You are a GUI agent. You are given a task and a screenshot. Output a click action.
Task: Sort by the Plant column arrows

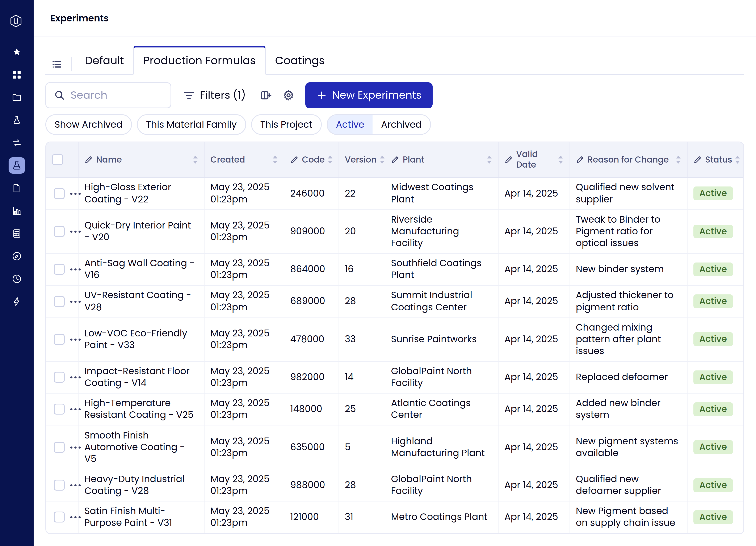tap(489, 160)
